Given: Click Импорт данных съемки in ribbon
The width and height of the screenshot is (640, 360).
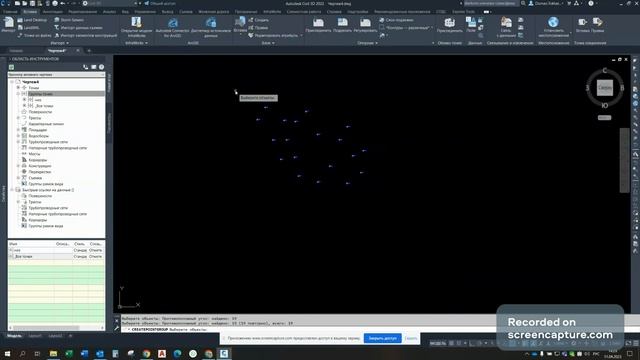Looking at the screenshot, I should [78, 28].
